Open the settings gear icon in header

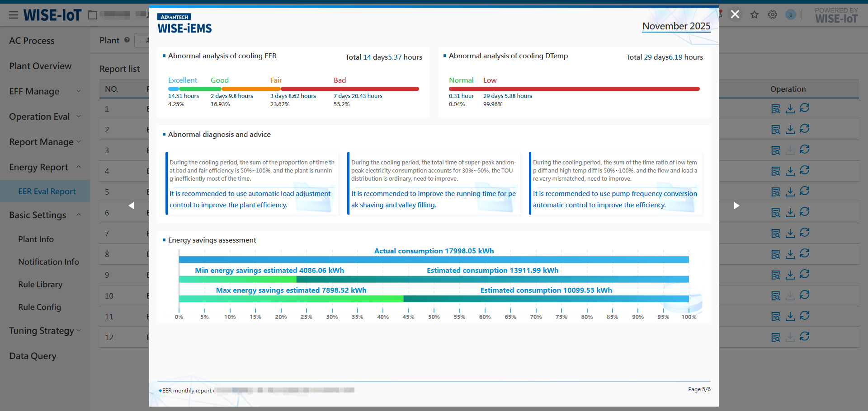[x=773, y=15]
